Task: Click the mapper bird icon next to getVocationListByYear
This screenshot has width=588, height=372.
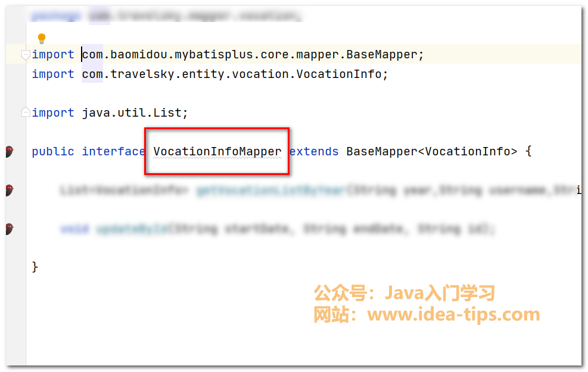Action: [x=8, y=190]
